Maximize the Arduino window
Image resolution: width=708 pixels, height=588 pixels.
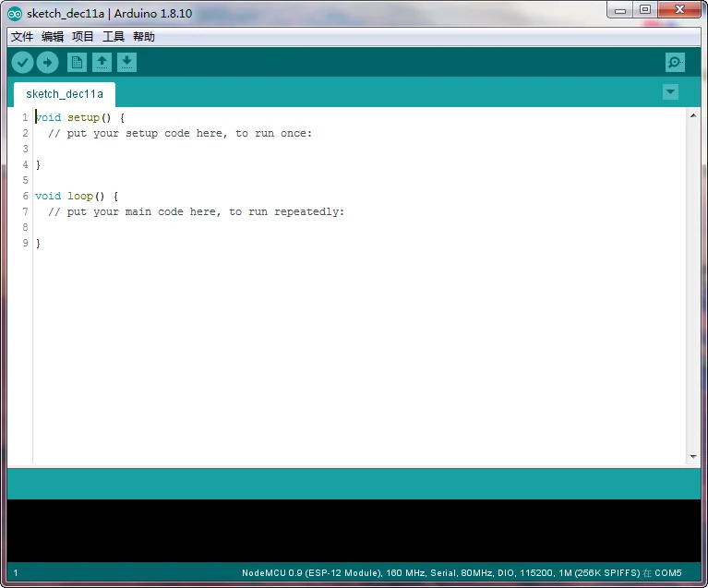(645, 9)
